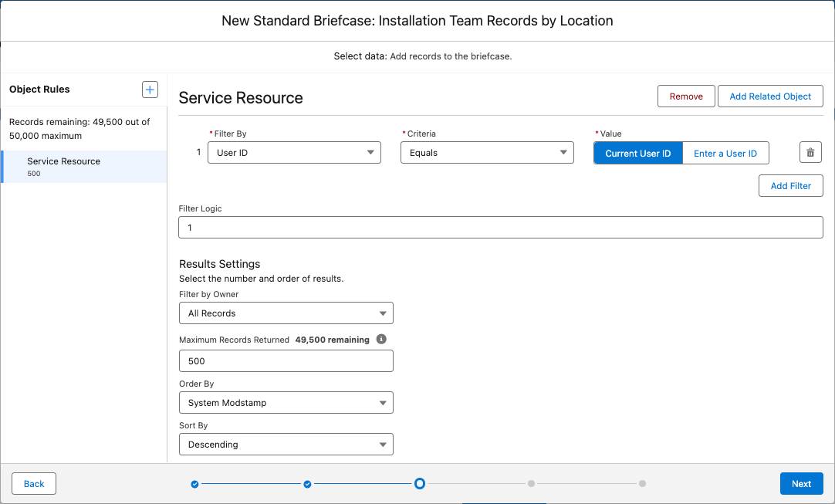Click the first completed checkmark in the progress bar

click(194, 483)
